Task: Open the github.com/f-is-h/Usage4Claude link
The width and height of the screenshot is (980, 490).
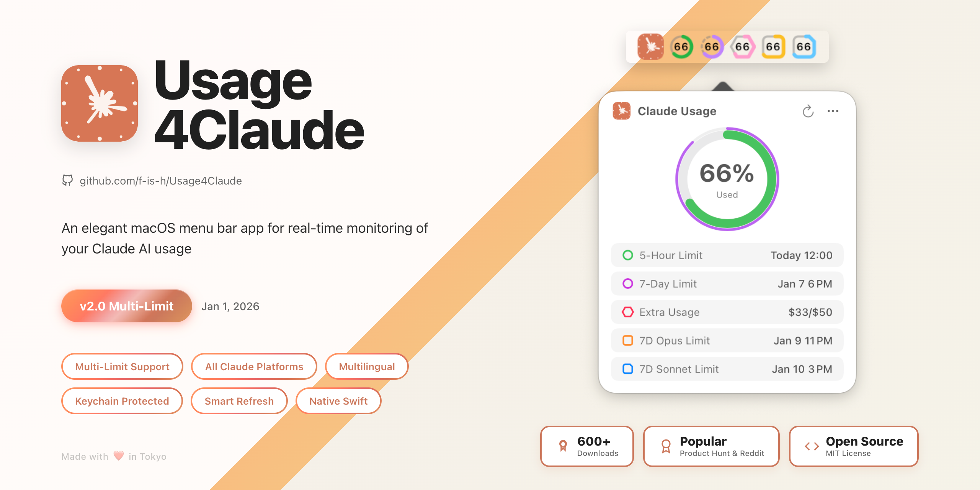Action: [x=160, y=181]
